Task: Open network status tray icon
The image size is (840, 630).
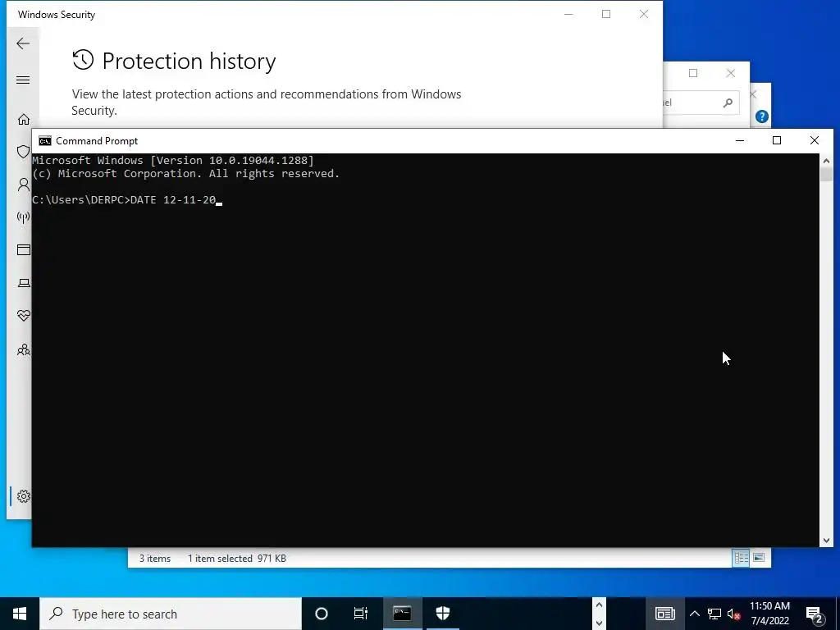Action: click(x=714, y=614)
